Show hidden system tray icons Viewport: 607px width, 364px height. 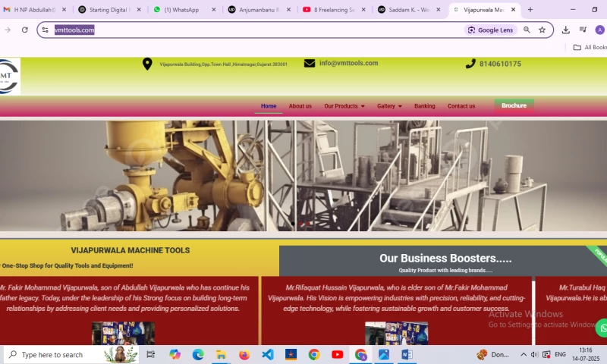524,354
